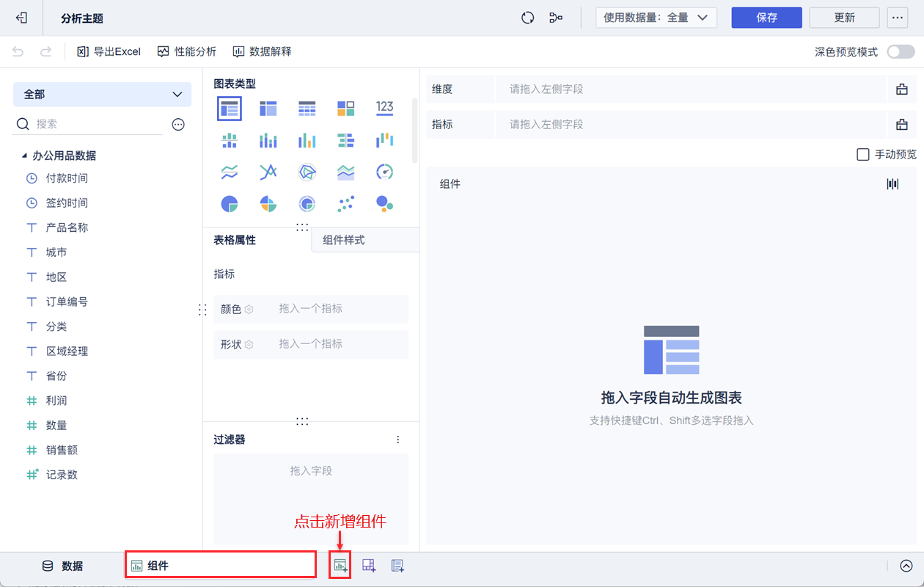Select the multi-layer pie chart type
The width and height of the screenshot is (924, 587).
[307, 203]
